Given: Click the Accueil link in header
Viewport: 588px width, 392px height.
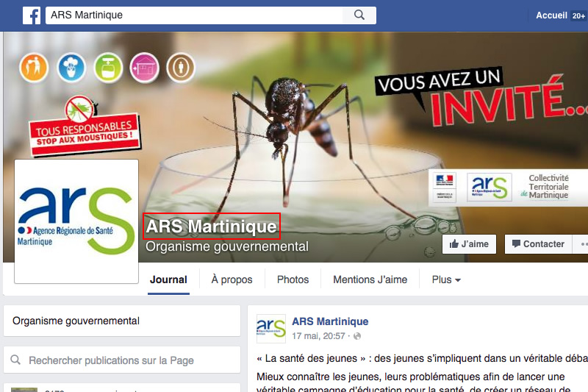Looking at the screenshot, I should (551, 15).
